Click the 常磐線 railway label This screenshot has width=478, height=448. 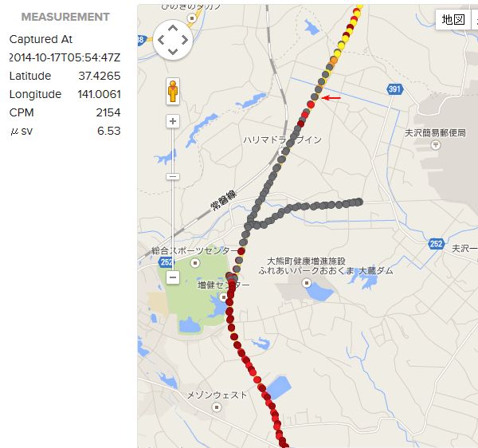click(223, 200)
